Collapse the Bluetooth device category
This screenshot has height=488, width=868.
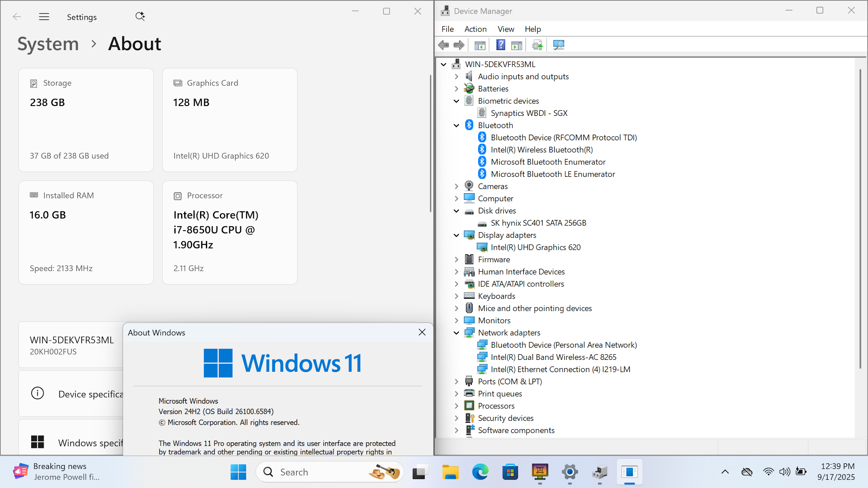pos(456,125)
